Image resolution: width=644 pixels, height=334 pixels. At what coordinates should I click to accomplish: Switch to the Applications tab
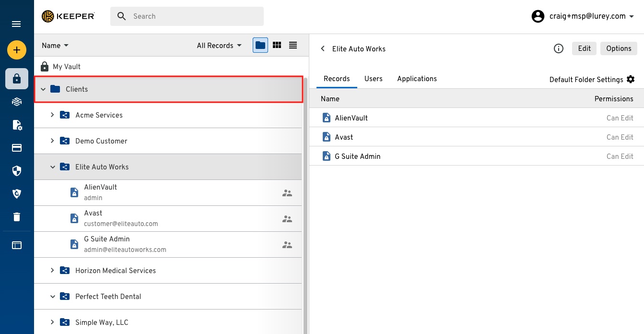pos(417,79)
